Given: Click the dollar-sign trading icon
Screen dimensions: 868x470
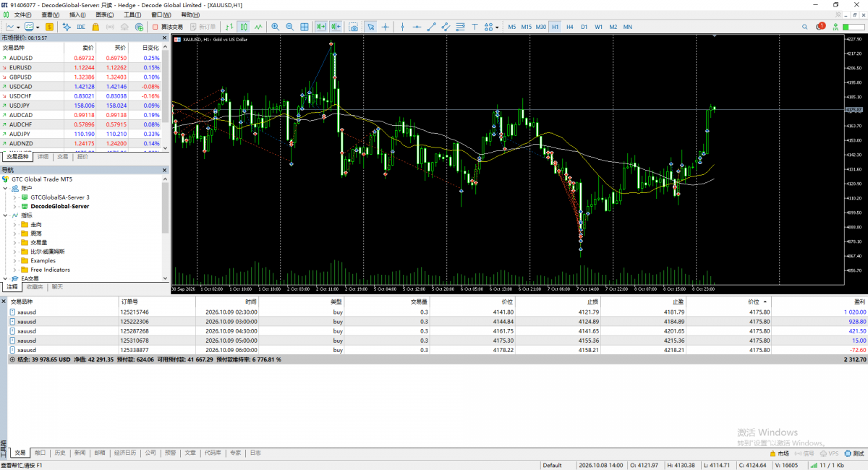Looking at the screenshot, I should (49, 27).
